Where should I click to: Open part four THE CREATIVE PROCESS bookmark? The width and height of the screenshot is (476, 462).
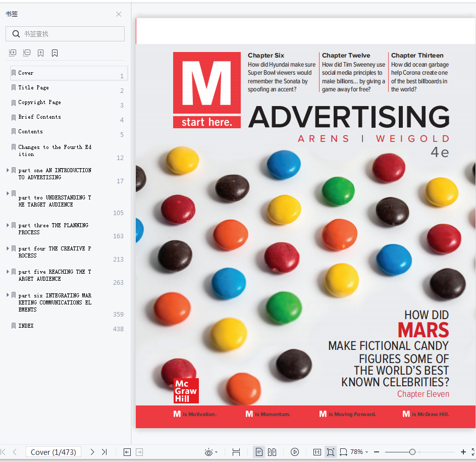coord(55,252)
